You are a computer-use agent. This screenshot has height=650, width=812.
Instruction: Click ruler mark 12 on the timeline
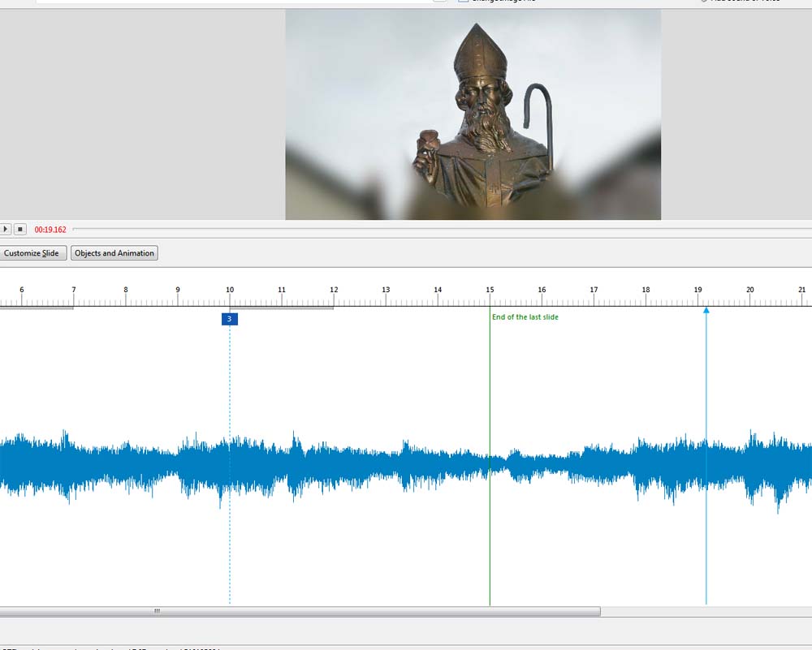[334, 290]
